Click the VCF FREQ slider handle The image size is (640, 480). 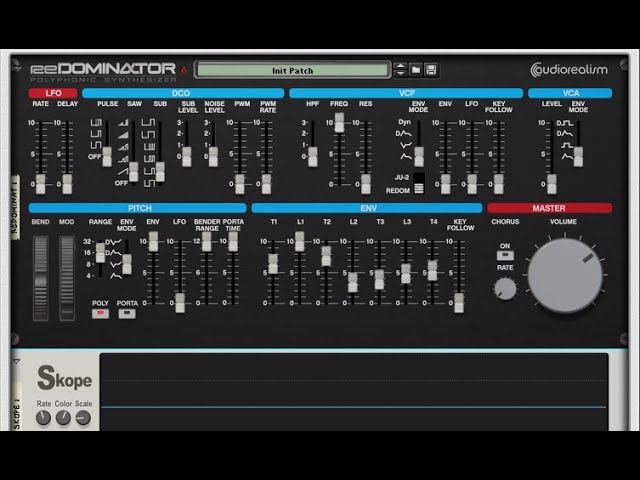click(339, 122)
